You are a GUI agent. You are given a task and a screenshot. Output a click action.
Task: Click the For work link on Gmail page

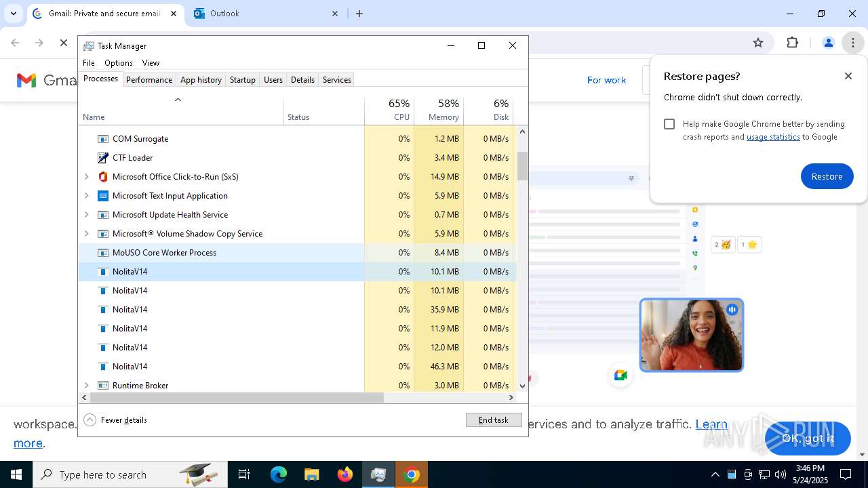606,80
